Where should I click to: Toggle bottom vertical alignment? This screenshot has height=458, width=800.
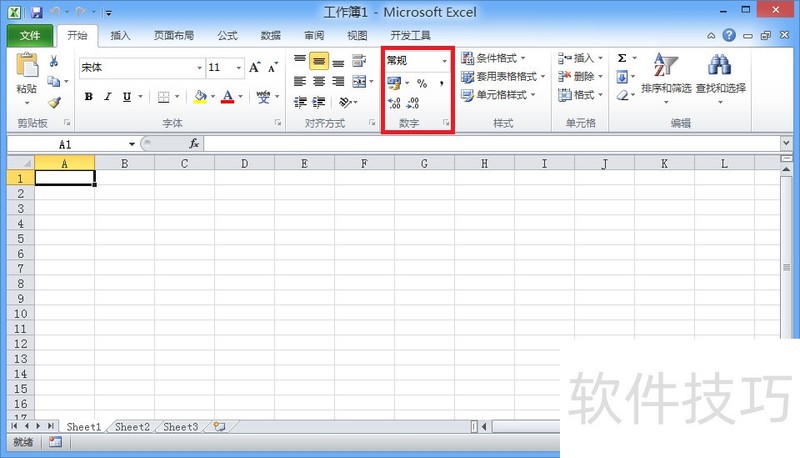338,62
